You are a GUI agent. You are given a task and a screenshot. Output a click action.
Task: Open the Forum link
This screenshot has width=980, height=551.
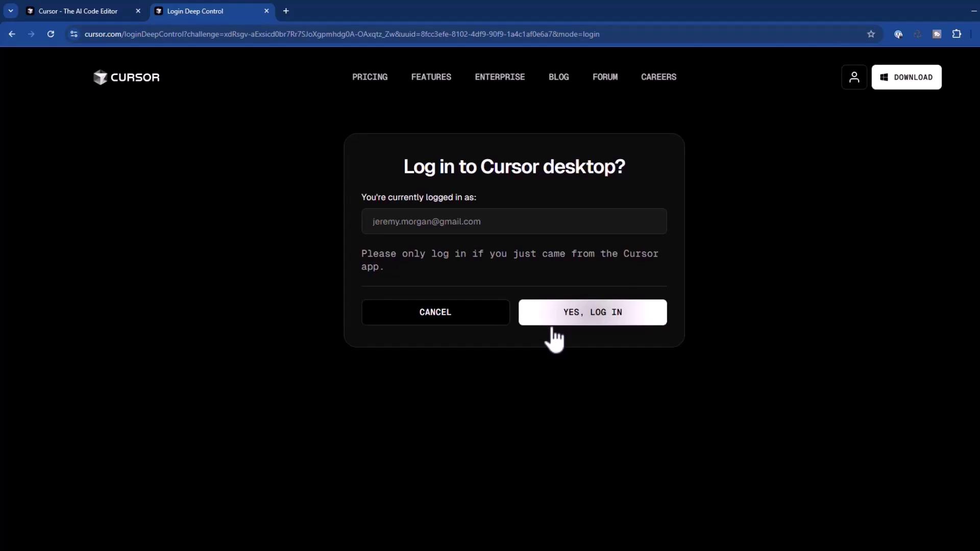(605, 77)
